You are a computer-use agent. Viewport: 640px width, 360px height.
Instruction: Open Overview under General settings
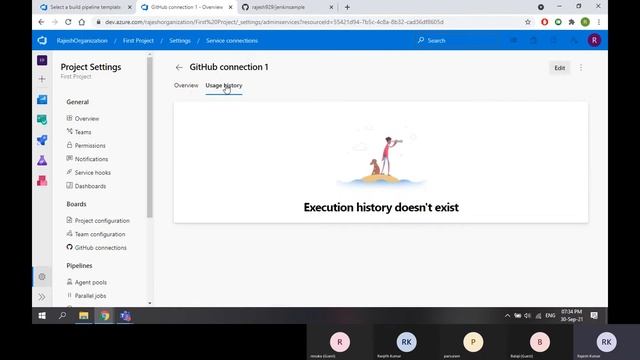[x=83, y=118]
